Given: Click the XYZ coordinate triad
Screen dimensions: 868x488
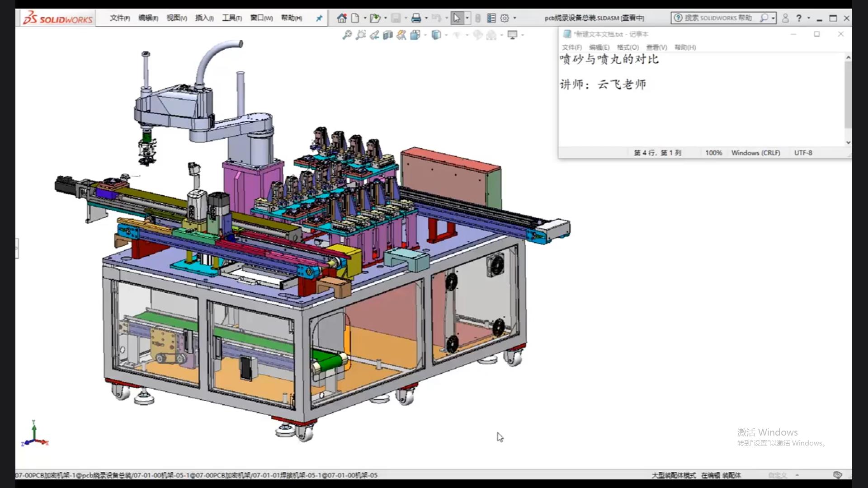Looking at the screenshot, I should pyautogui.click(x=34, y=434).
